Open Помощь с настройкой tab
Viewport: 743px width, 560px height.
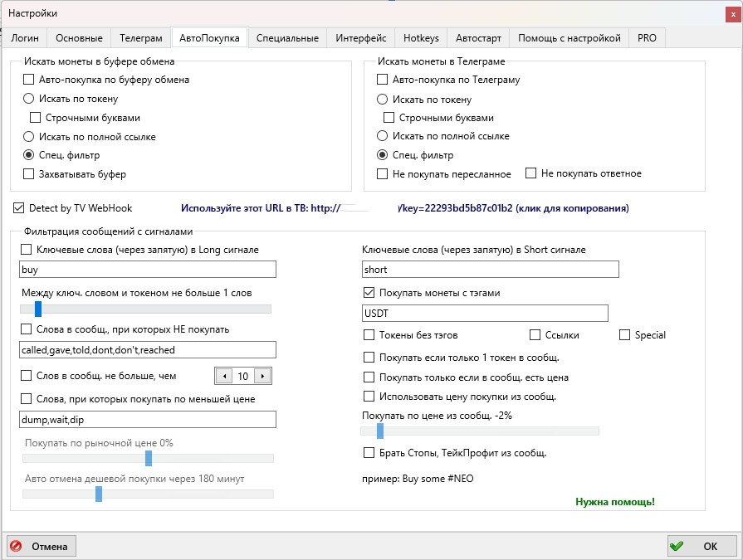click(569, 38)
